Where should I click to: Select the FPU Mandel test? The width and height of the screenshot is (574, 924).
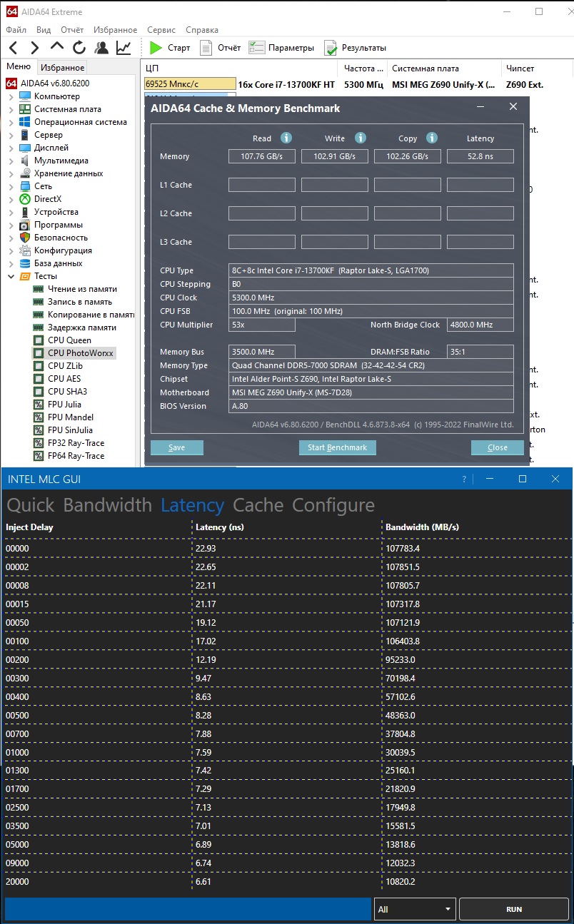[x=71, y=417]
